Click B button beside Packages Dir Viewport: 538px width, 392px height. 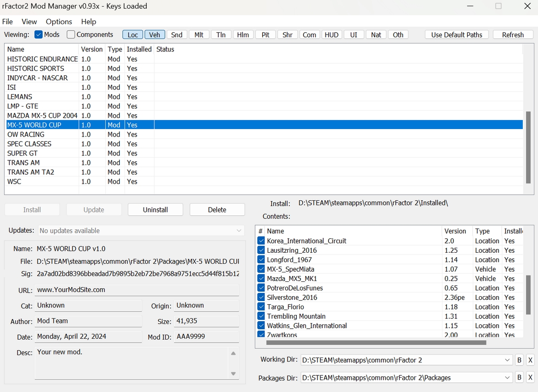[519, 378]
